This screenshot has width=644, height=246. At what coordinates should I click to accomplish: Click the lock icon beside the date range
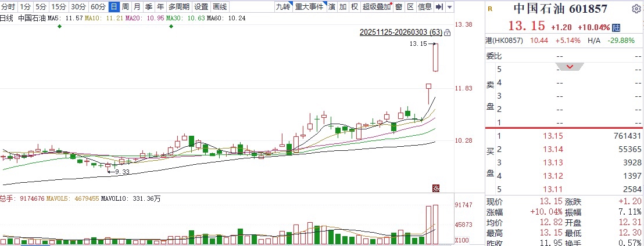(x=448, y=32)
